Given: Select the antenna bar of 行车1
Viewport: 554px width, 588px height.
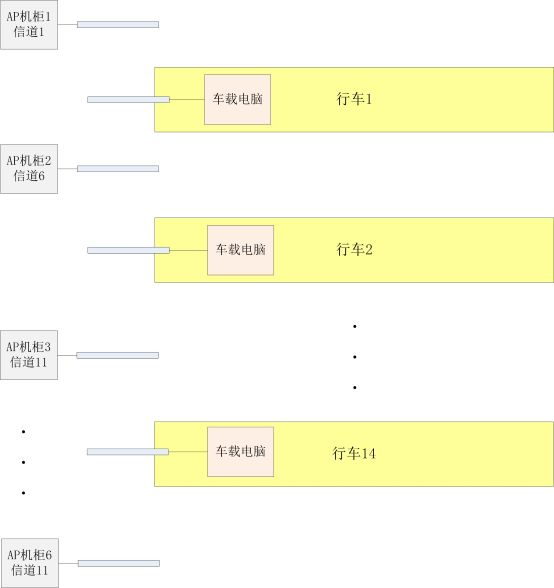Looking at the screenshot, I should tap(128, 99).
